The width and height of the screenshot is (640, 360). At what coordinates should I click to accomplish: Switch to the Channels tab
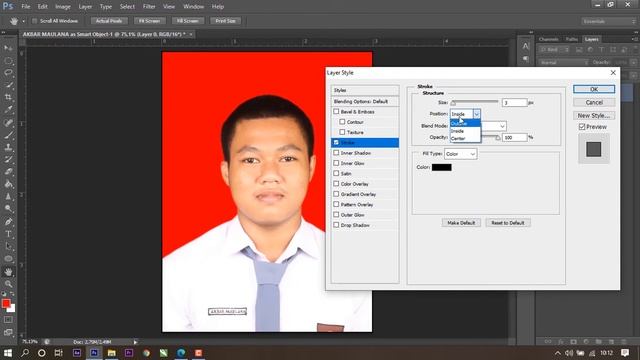tap(548, 39)
